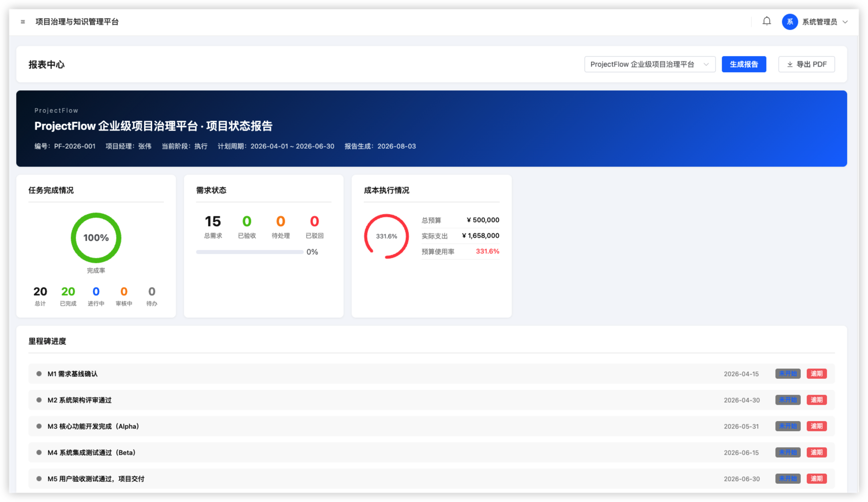Click the 未开始 tag on M2 row

pyautogui.click(x=788, y=400)
